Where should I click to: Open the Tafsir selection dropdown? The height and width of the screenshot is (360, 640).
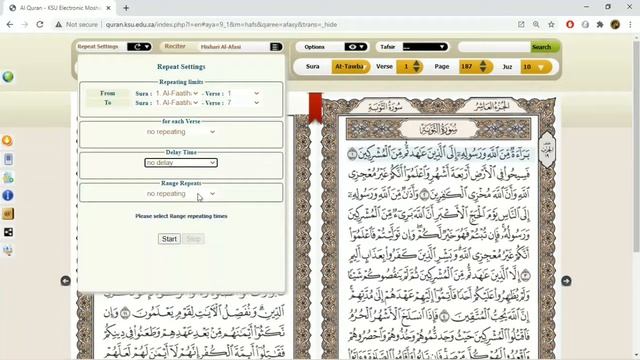click(424, 47)
